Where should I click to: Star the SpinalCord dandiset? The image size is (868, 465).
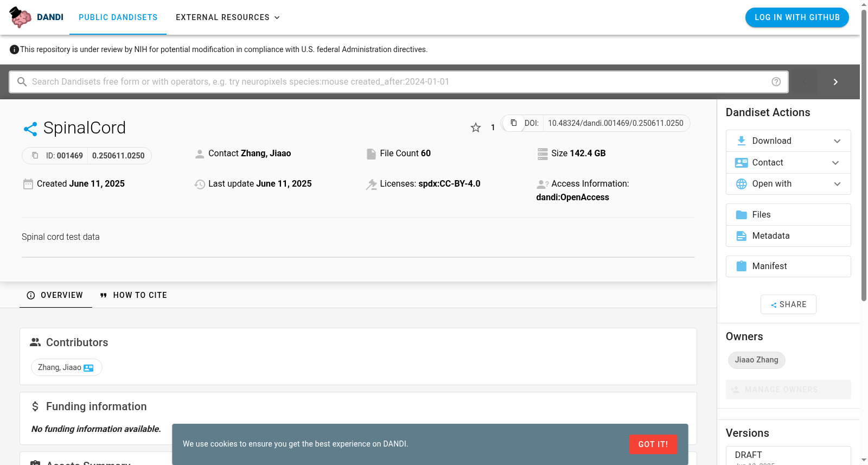(x=476, y=128)
